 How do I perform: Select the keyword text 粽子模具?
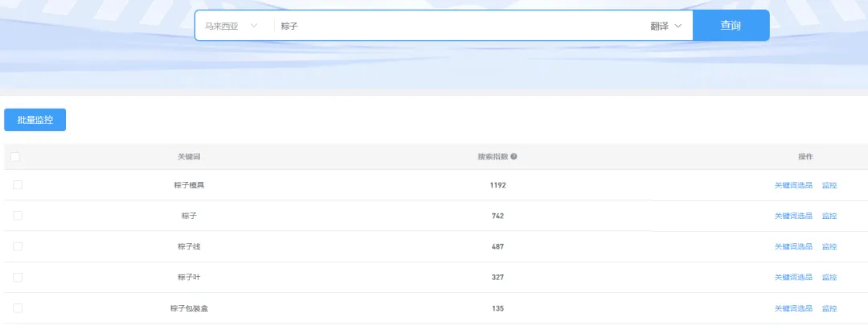click(x=190, y=185)
